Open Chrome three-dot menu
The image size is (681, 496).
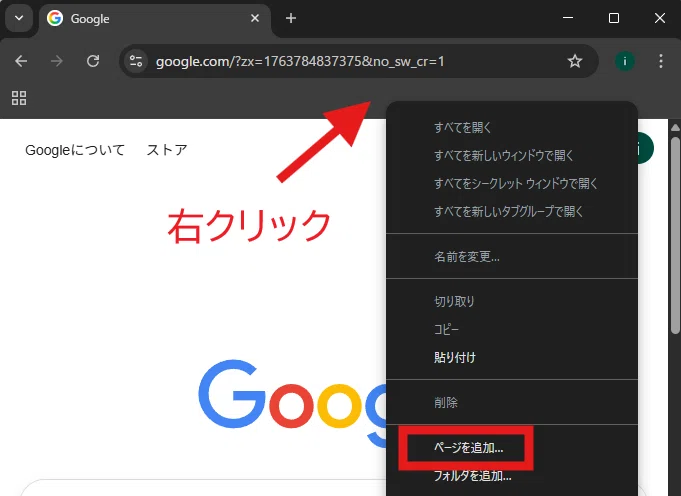click(661, 61)
